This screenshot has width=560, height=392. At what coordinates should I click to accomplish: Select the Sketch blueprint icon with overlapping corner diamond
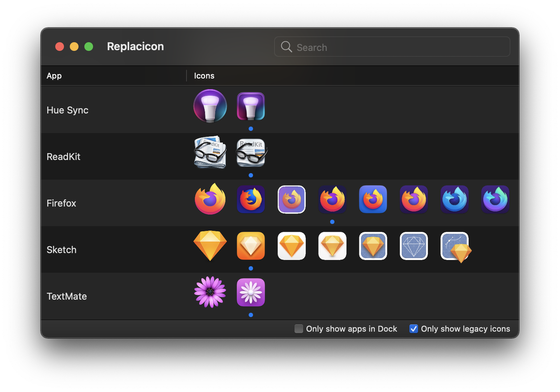456,247
